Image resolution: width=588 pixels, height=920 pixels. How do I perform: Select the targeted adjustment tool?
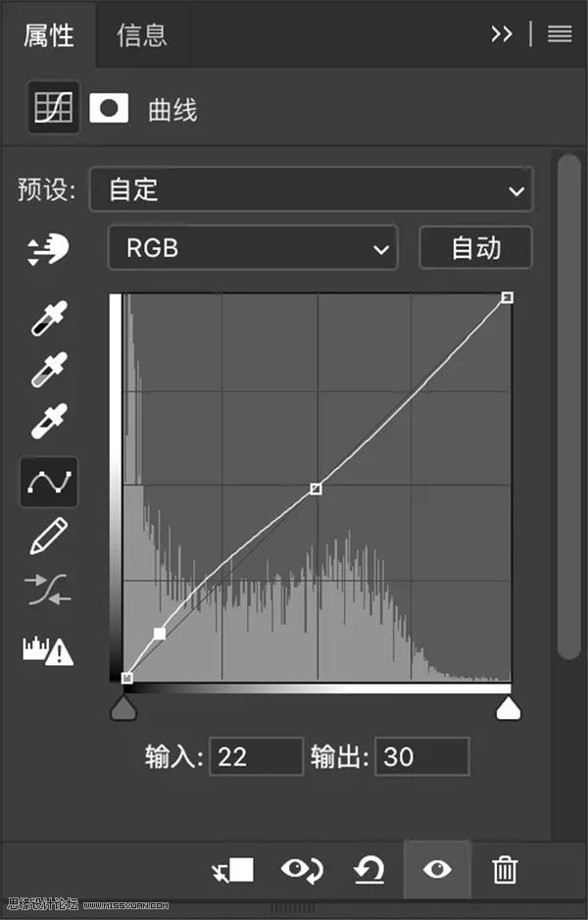[49, 250]
